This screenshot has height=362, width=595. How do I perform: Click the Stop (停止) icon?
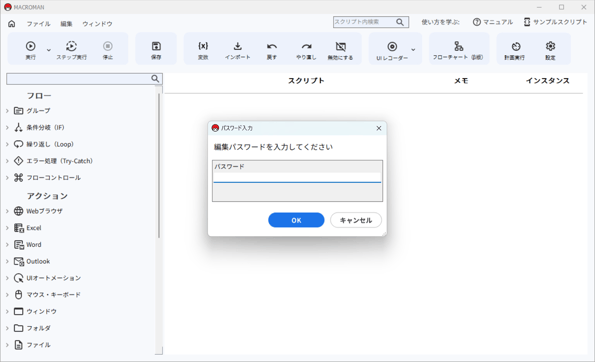pos(108,46)
